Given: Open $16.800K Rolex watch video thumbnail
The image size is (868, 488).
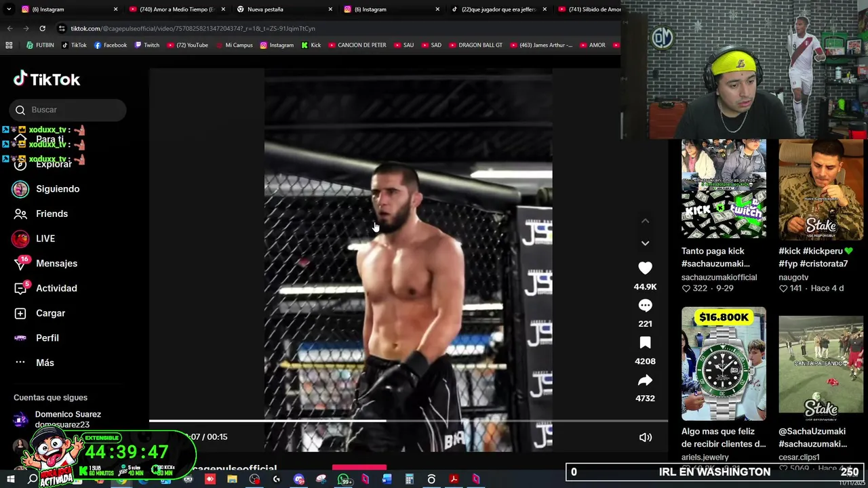Looking at the screenshot, I should tap(724, 364).
